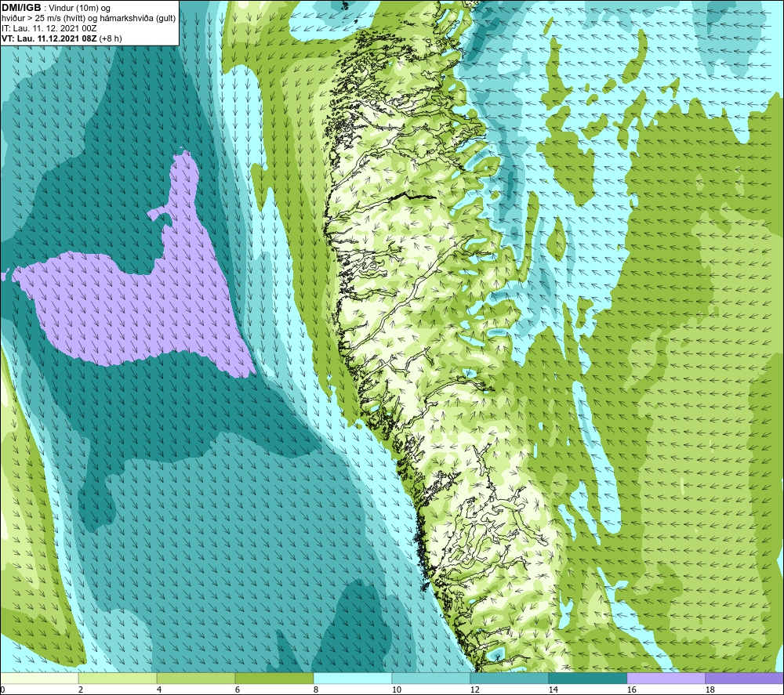
Task: Click the legend label '10'
Action: [397, 690]
